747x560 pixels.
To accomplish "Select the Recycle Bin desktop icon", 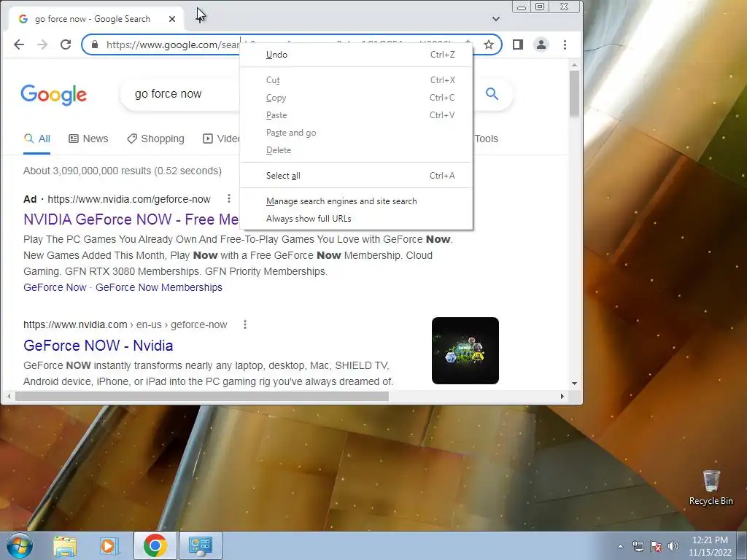I will tap(711, 488).
